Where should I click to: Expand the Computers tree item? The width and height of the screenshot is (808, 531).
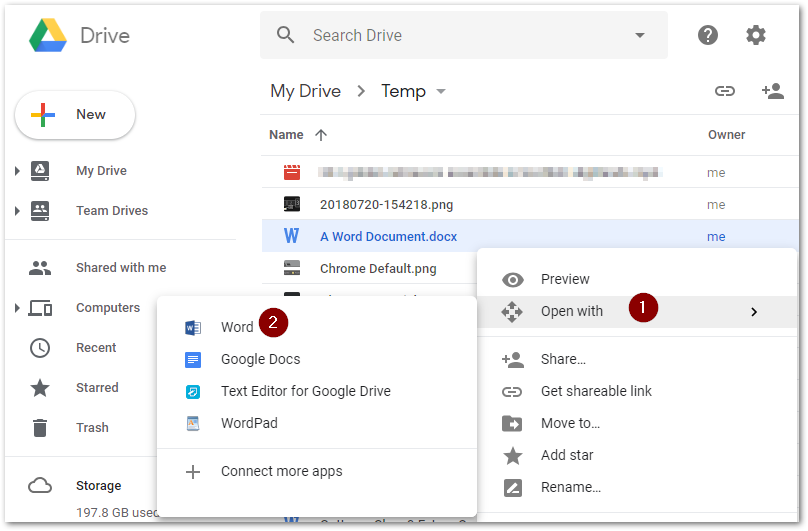(17, 308)
